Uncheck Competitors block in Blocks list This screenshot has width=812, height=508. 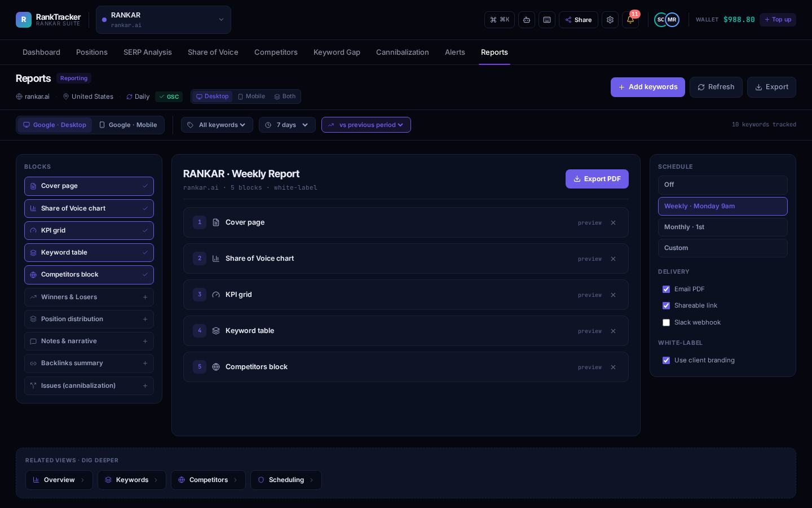coord(89,275)
